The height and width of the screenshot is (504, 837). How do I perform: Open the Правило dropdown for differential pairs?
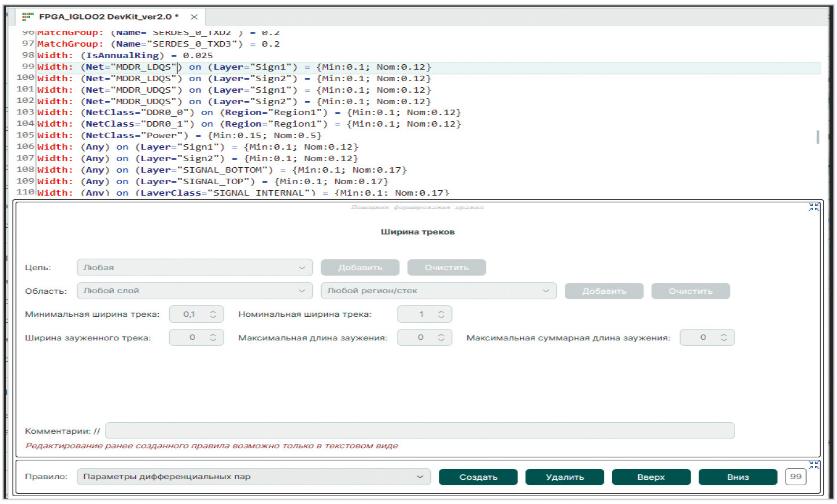point(254,477)
